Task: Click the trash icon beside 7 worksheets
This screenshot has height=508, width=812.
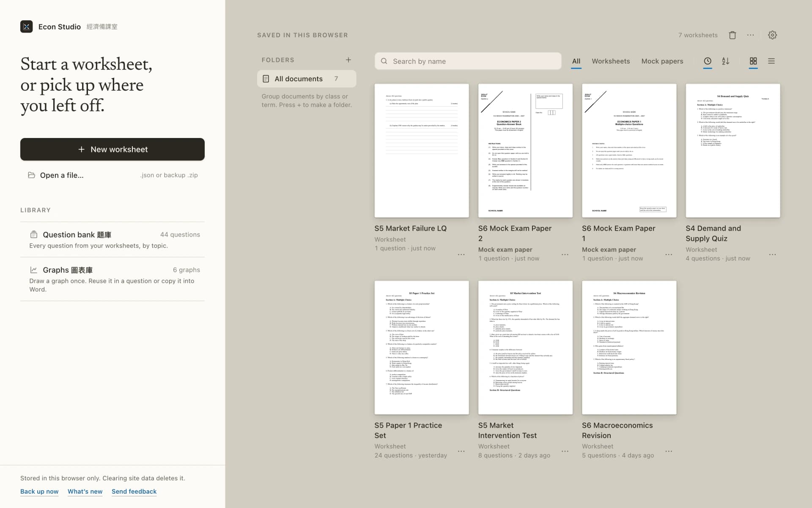Action: (732, 35)
